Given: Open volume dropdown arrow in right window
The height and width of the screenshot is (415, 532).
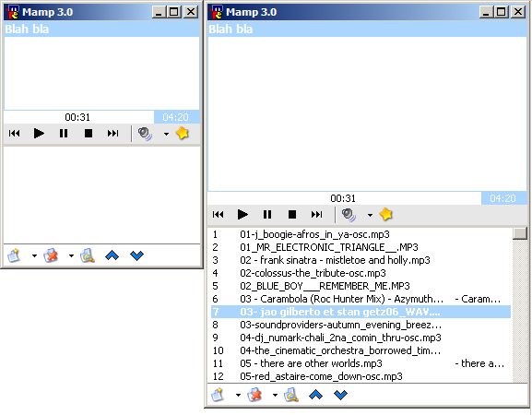Looking at the screenshot, I should (370, 215).
